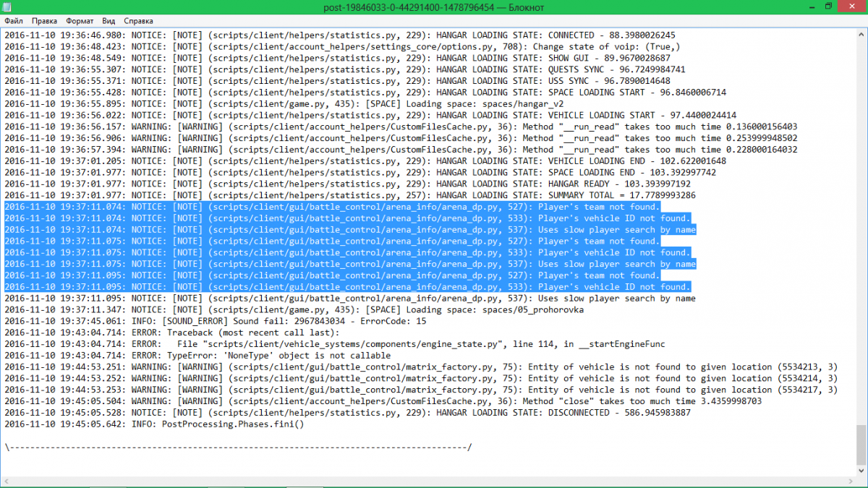Click the text 'Traceback (most recent call last):'
This screenshot has height=488, width=868.
253,333
